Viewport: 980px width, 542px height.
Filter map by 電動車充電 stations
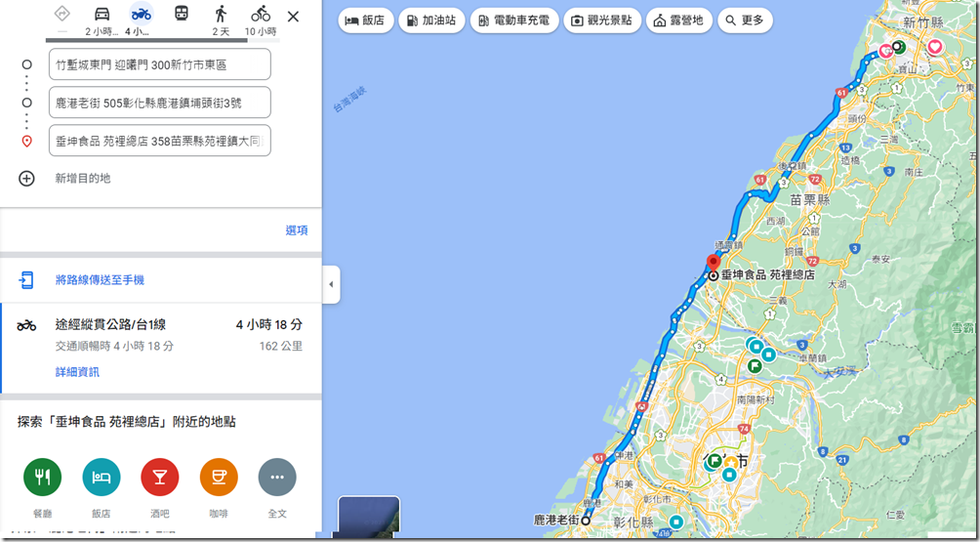(513, 21)
